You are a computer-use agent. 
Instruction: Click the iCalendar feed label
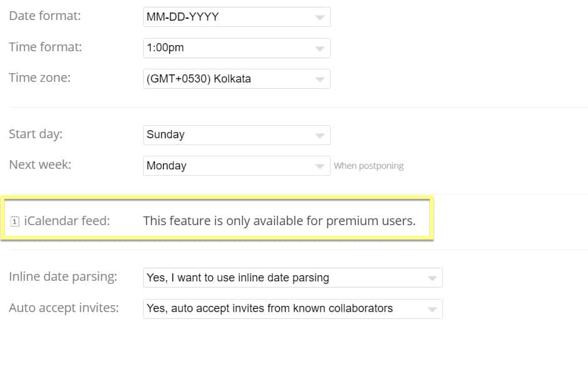click(67, 221)
